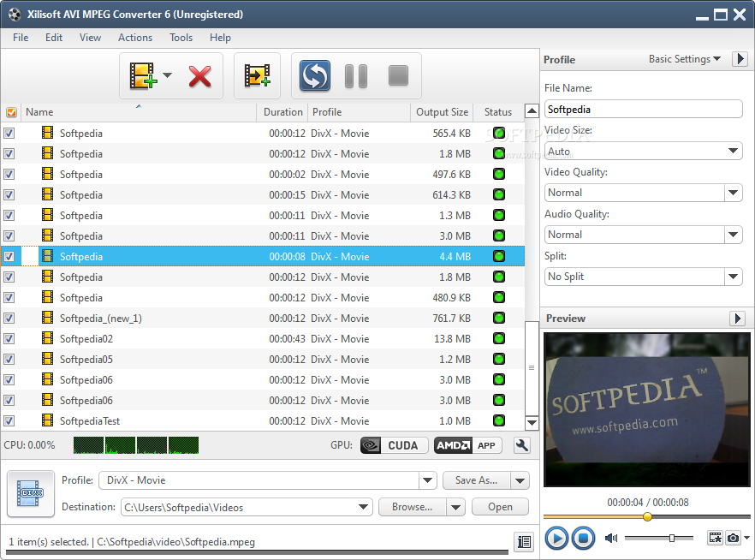
Task: Click the film icon of Softpedia02
Action: point(47,338)
